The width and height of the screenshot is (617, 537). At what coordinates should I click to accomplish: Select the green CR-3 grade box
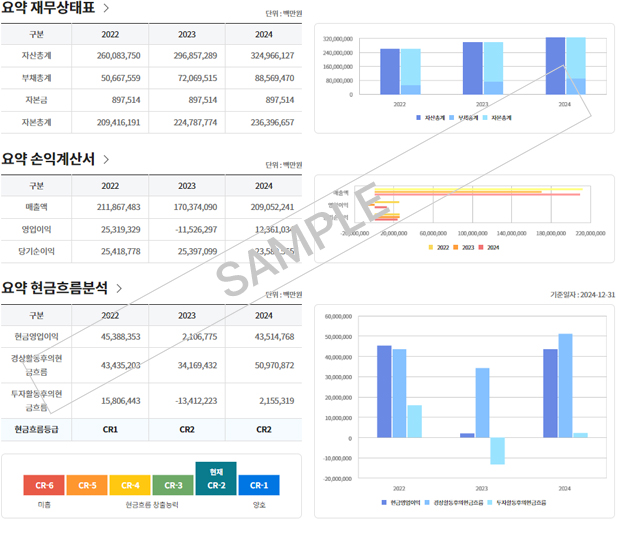click(x=173, y=485)
